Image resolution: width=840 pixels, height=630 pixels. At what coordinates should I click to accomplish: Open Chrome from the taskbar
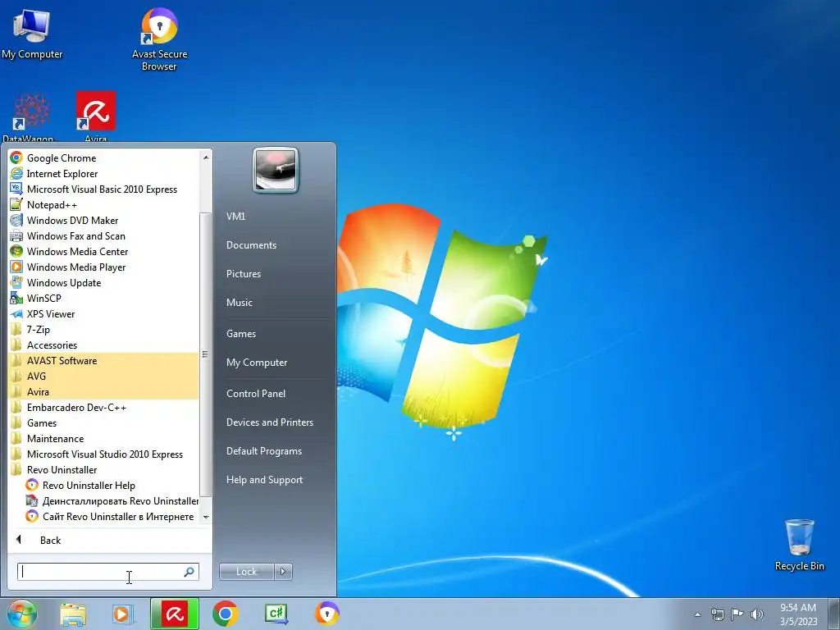pyautogui.click(x=226, y=614)
